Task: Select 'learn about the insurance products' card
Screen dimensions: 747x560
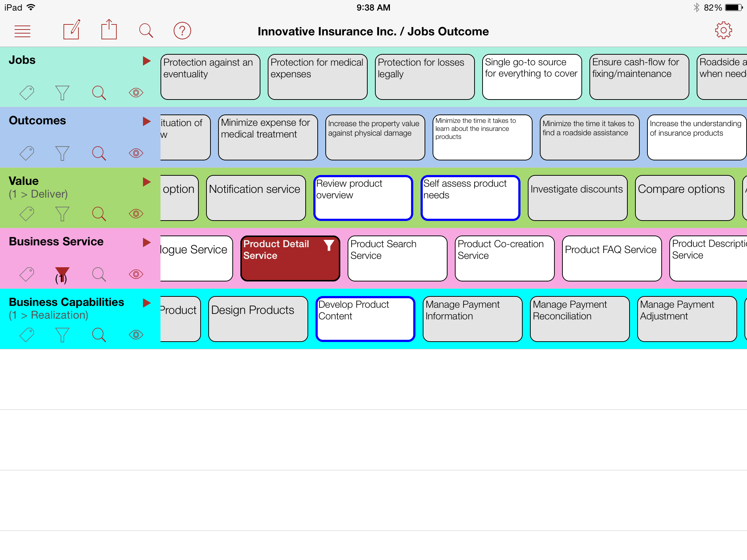Action: coord(483,137)
